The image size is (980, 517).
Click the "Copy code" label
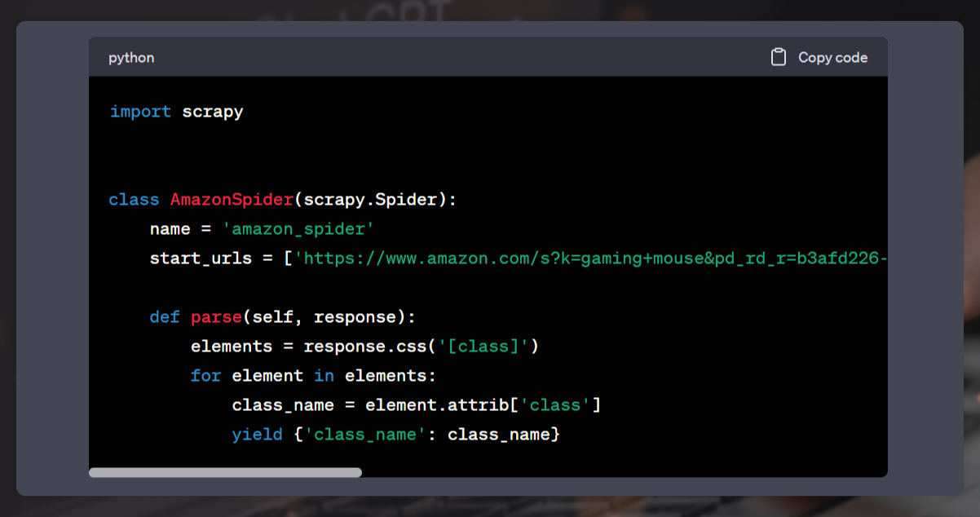pos(832,58)
